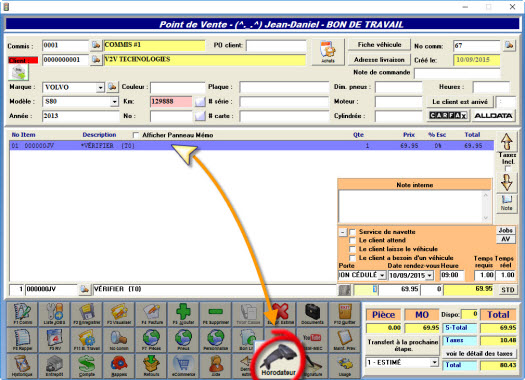
Task: Remove item with F6 Supprimer minus icon
Action: click(x=215, y=314)
